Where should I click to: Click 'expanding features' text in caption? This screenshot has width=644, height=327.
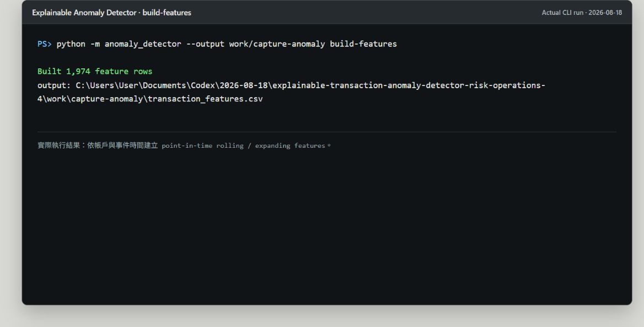click(290, 146)
